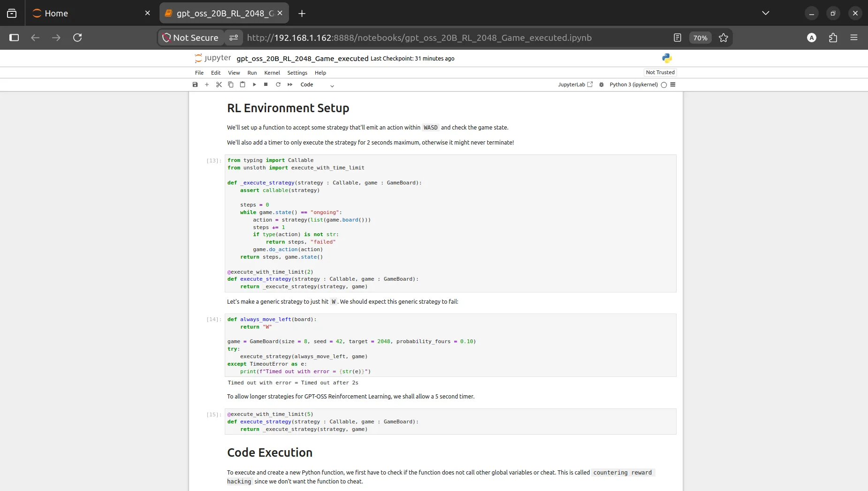
Task: Click the [14]: execution prompt
Action: click(214, 319)
